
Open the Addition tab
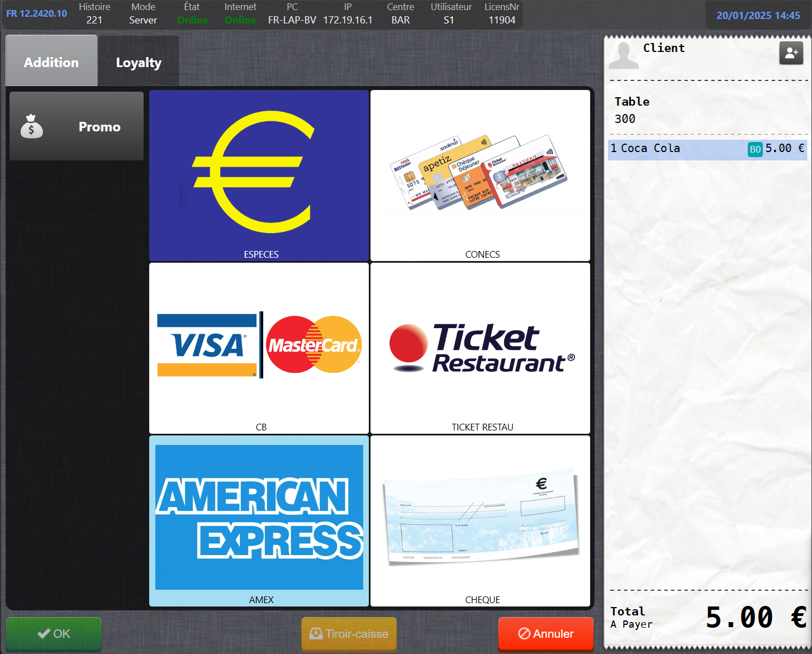point(51,62)
